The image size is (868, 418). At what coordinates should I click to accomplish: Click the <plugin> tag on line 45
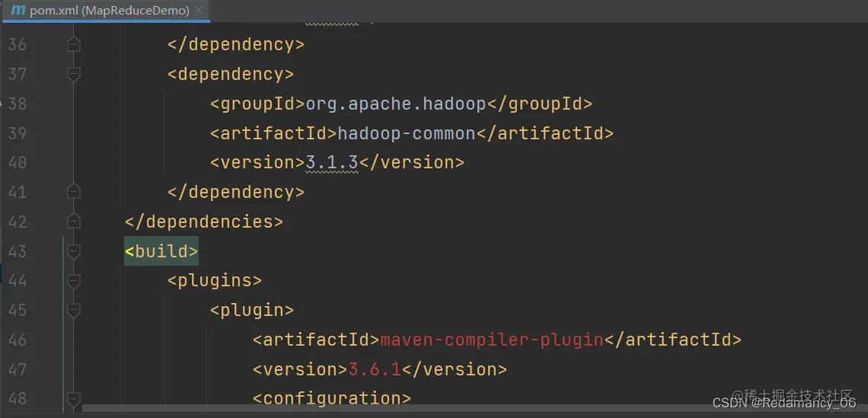click(252, 310)
